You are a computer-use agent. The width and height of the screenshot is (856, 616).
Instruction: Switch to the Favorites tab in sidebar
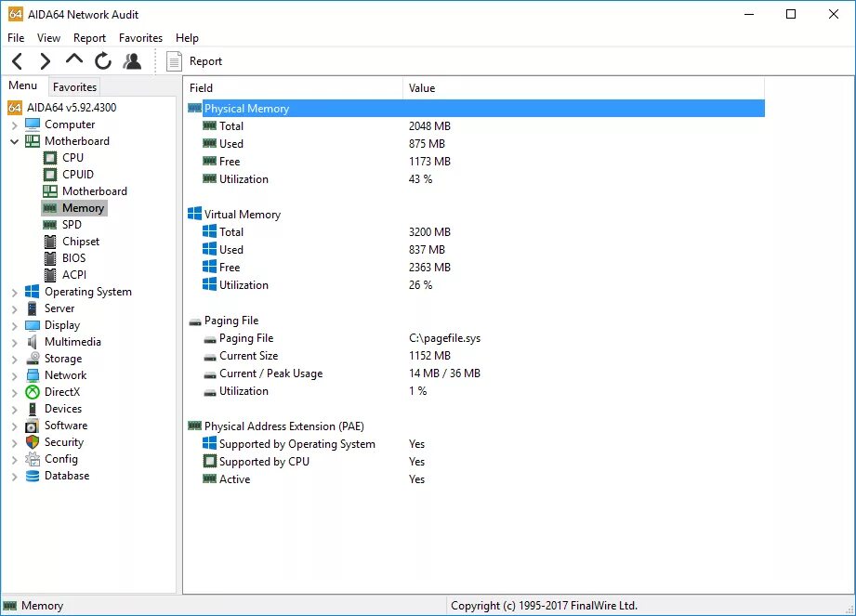click(x=74, y=86)
